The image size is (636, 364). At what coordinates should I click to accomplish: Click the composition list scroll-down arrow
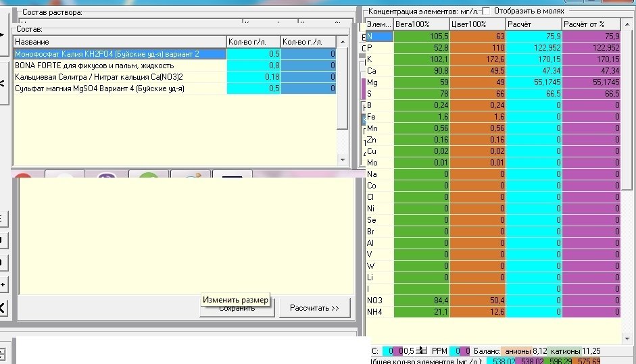[x=343, y=159]
